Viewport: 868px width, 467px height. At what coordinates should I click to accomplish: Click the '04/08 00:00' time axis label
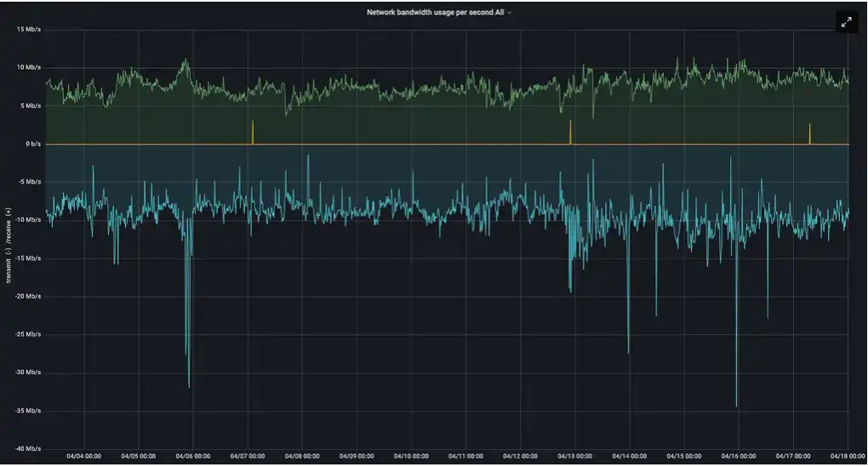302,457
